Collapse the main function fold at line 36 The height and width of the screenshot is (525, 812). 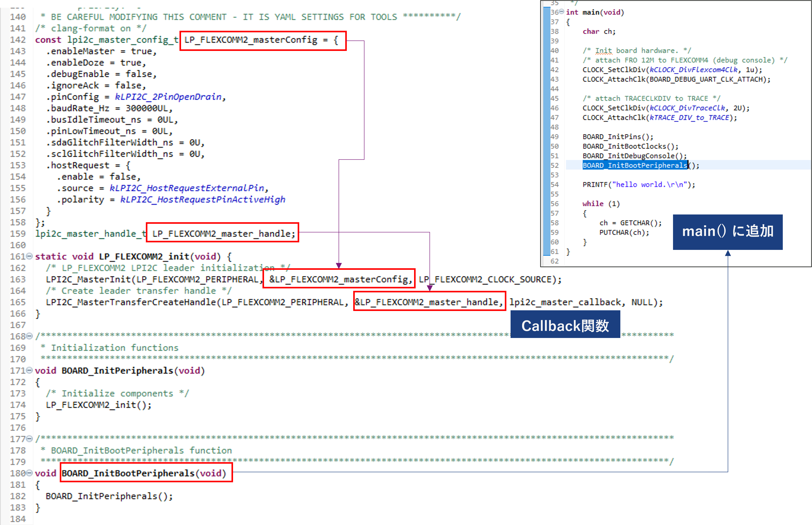pyautogui.click(x=561, y=12)
